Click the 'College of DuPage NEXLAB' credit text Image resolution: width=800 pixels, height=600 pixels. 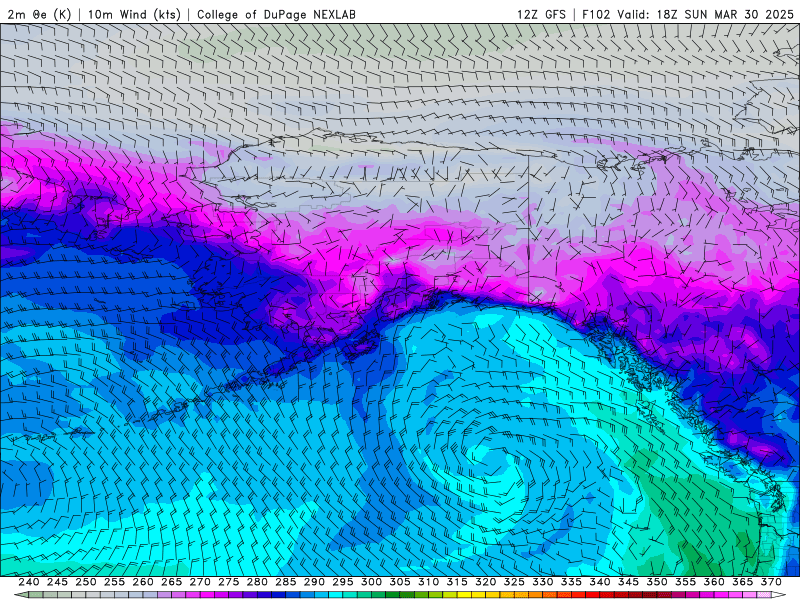pyautogui.click(x=276, y=14)
